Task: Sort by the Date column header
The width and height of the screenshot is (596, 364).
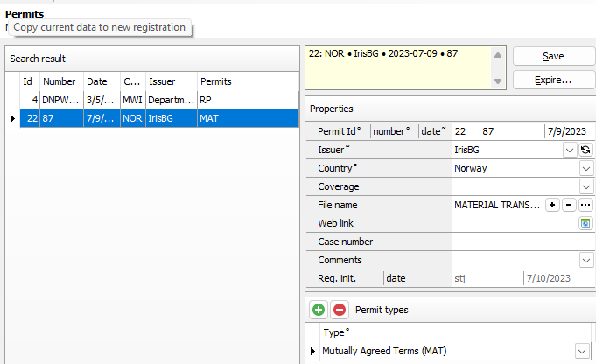Action: [102, 81]
